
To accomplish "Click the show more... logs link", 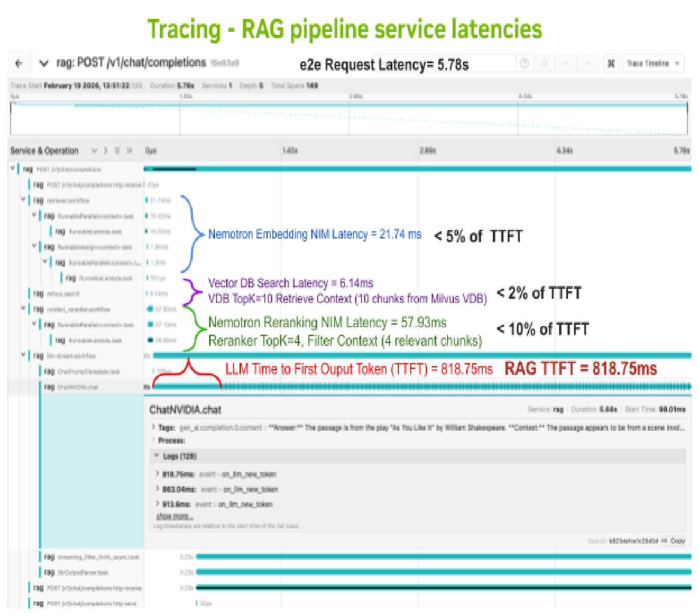I will click(x=174, y=516).
